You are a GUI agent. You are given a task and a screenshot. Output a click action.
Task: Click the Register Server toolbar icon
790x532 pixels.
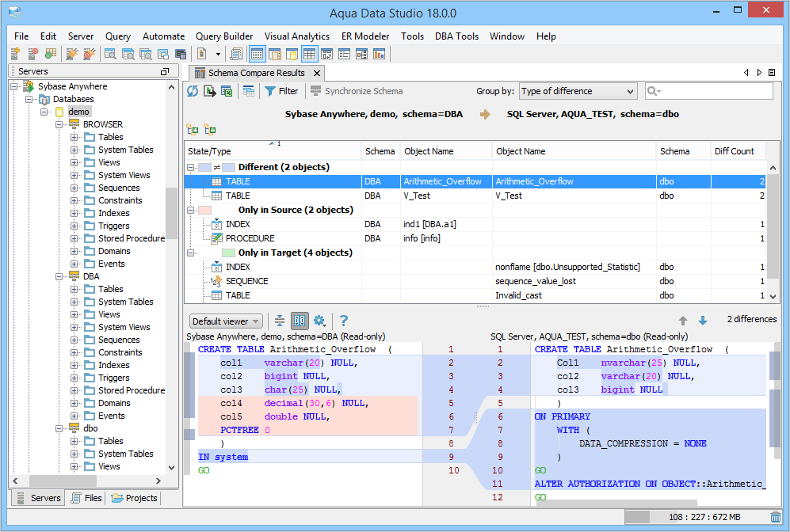15,54
